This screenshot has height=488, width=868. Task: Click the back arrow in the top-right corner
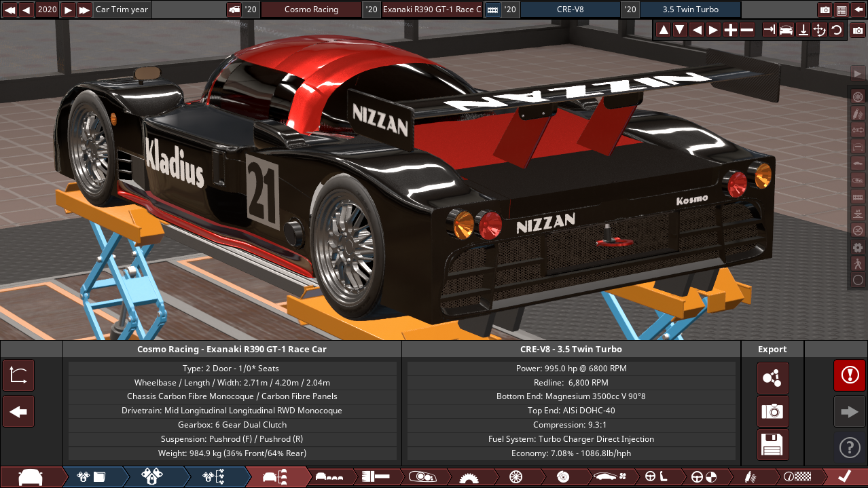pyautogui.click(x=858, y=10)
